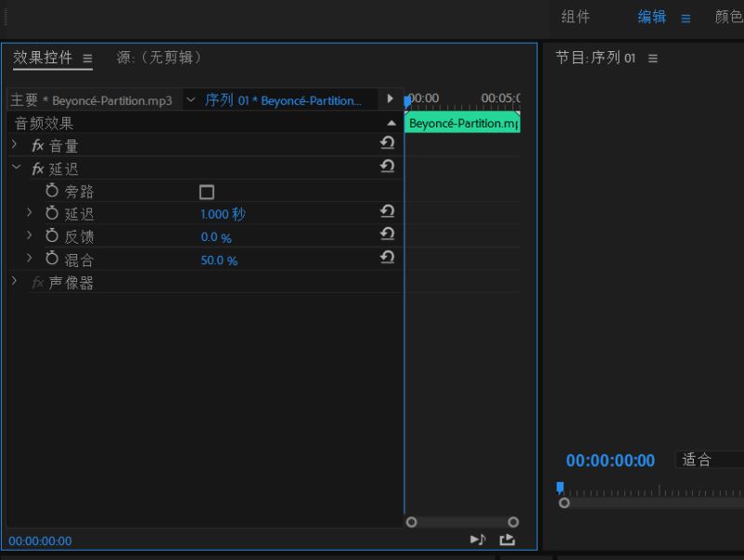
Task: Switch to the 组件 workspace
Action: [576, 17]
